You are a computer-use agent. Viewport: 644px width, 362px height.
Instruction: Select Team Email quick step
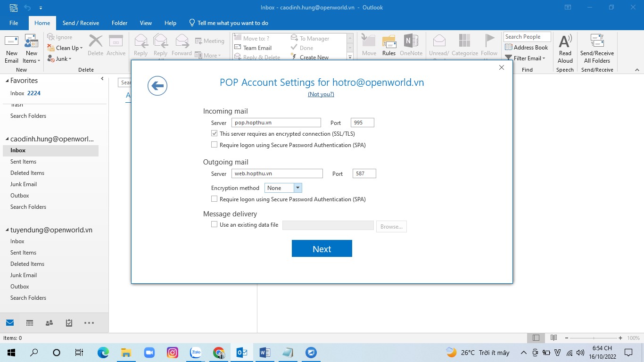[253, 48]
